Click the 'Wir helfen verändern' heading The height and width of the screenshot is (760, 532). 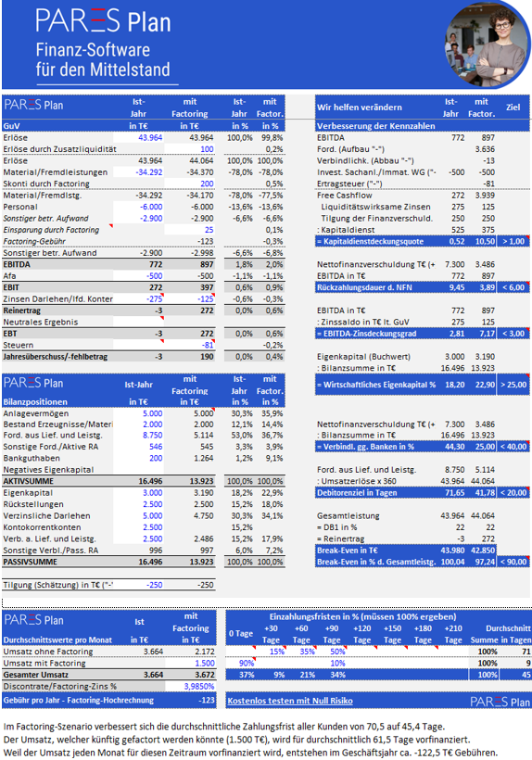pos(360,108)
